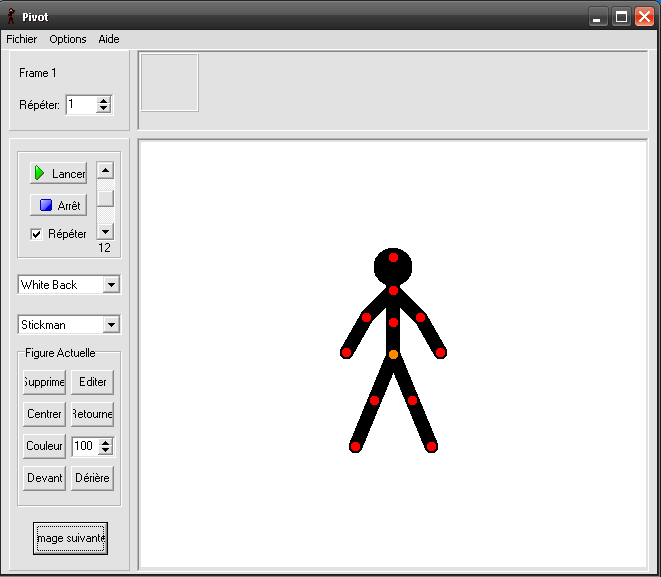Viewport: 661px width, 577px height.
Task: Decrease frame Répéter count stepper down
Action: click(x=103, y=108)
